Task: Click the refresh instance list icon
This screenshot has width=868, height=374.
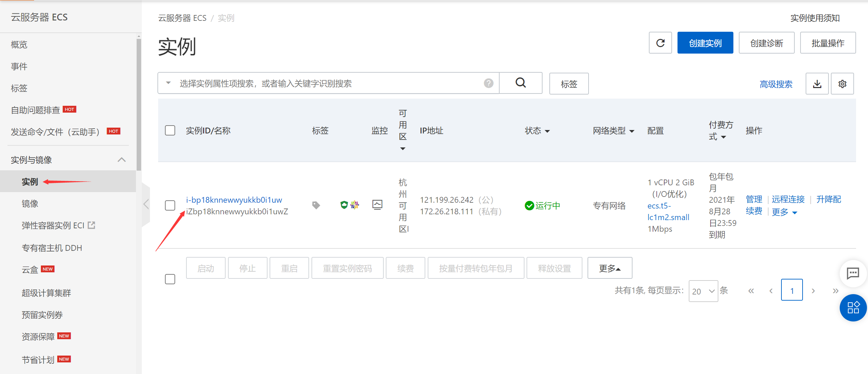Action: (x=660, y=43)
